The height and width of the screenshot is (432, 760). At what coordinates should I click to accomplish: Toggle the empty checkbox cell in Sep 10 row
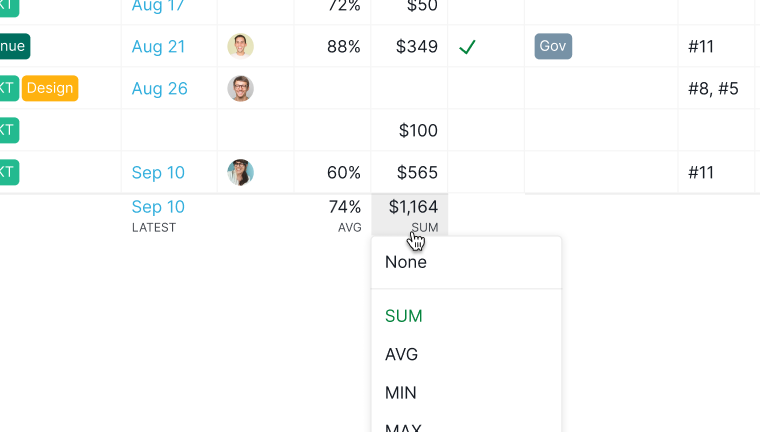[486, 172]
